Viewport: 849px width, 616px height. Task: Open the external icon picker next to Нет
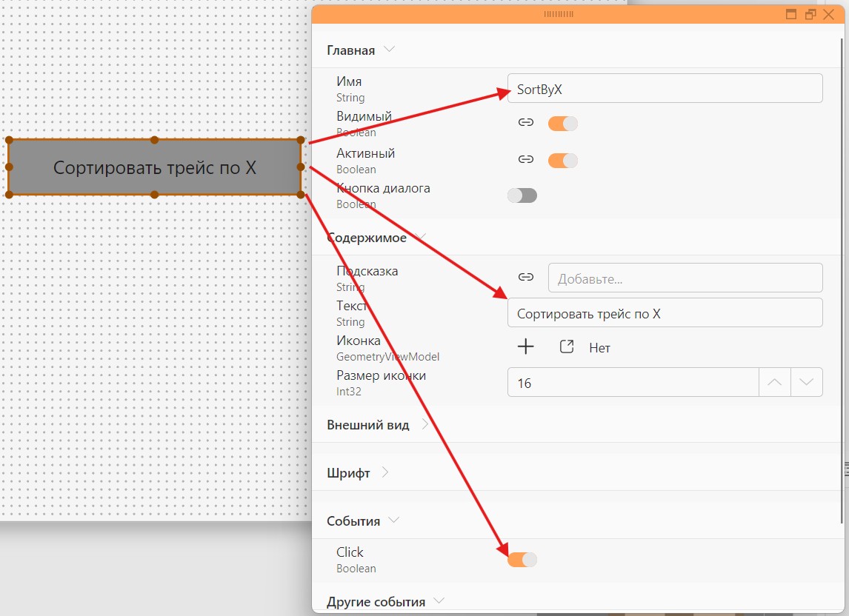coord(566,346)
